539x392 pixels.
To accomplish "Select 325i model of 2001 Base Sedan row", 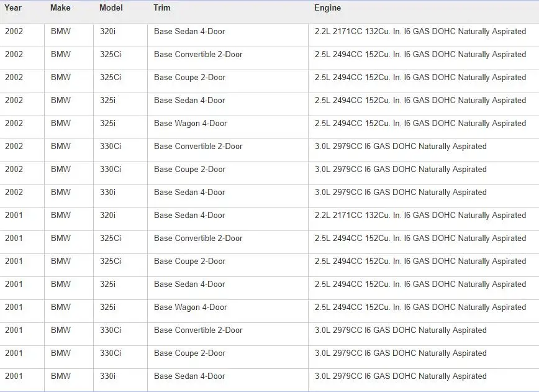I will (x=107, y=285).
